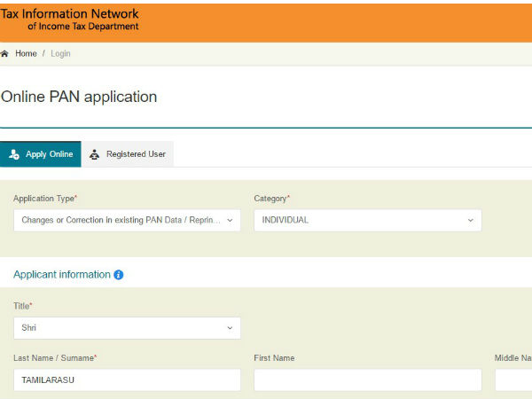Click the Home breadcrumb link
Screen dimensions: 532x399
coord(26,54)
